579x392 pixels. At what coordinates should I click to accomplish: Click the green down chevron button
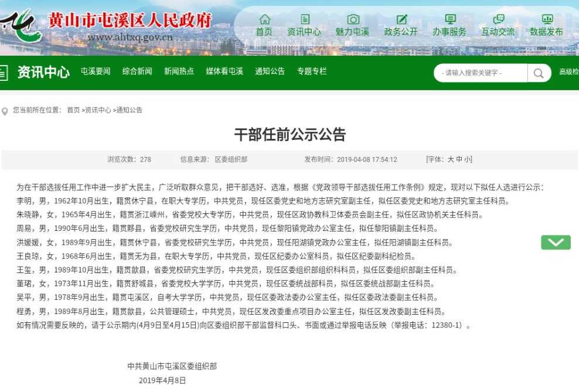point(556,243)
